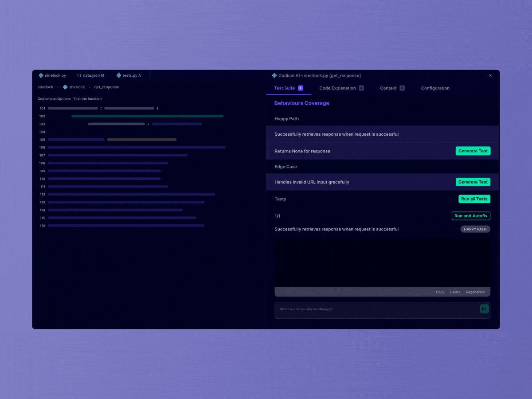Open the Configuration tab
This screenshot has width=532, height=399.
[x=435, y=88]
